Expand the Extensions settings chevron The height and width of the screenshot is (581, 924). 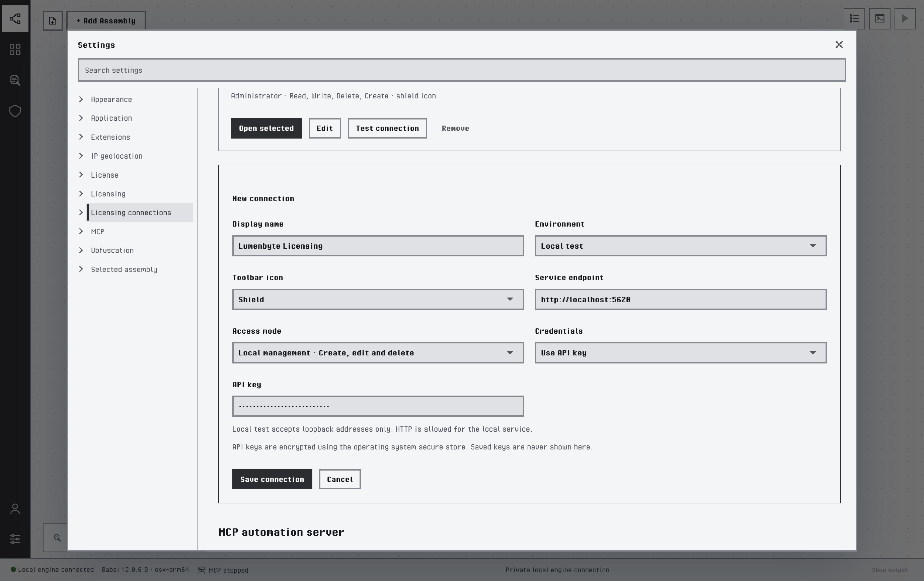tap(81, 137)
